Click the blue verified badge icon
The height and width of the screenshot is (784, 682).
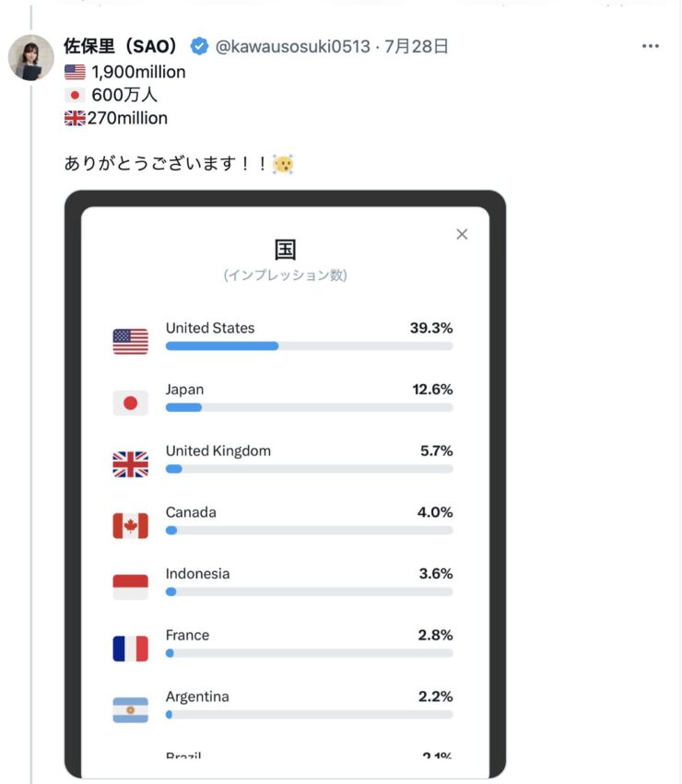[x=199, y=46]
